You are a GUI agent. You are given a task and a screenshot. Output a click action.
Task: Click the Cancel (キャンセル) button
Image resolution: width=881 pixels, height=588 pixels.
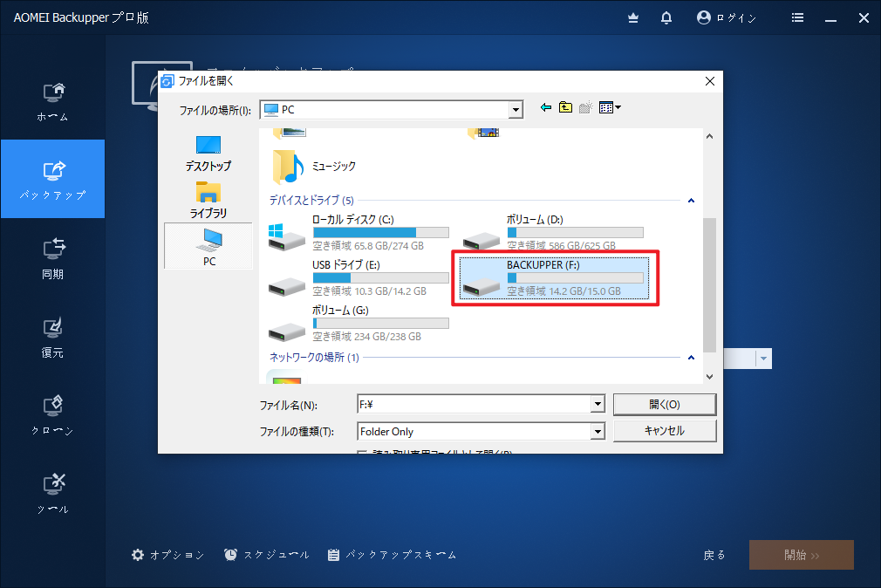665,431
